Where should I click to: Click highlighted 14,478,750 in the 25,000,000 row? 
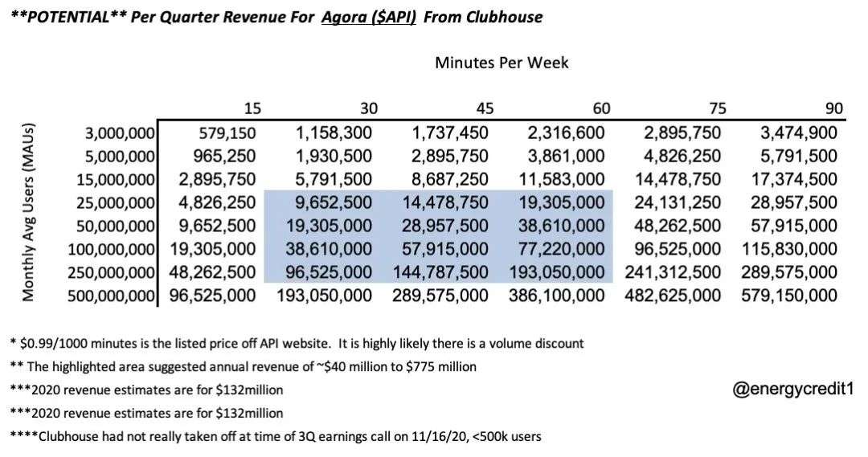pos(445,203)
